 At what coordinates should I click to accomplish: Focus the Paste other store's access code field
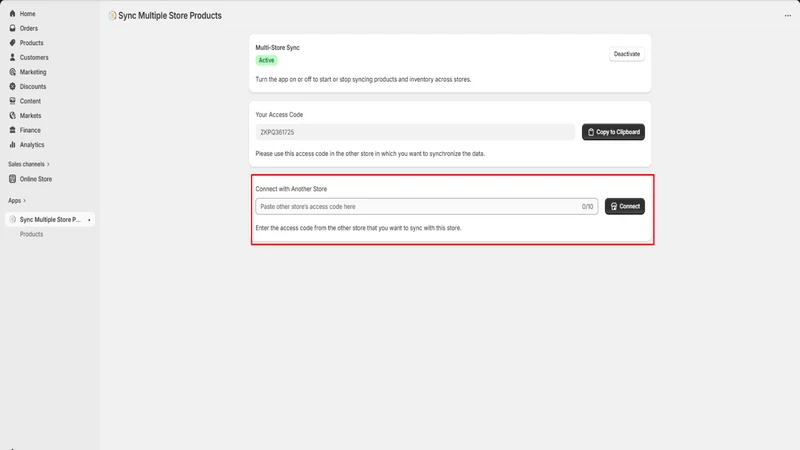pos(427,207)
